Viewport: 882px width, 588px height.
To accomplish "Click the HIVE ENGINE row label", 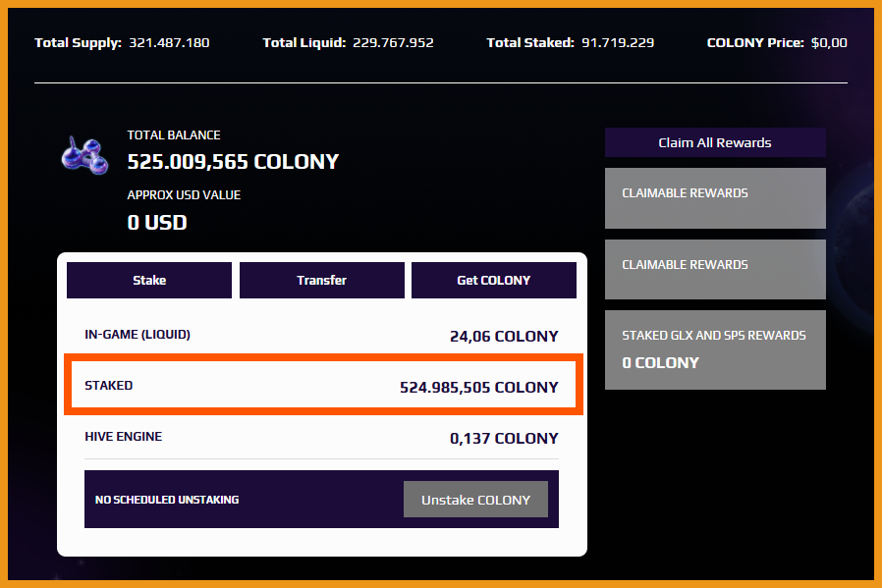I will (123, 437).
